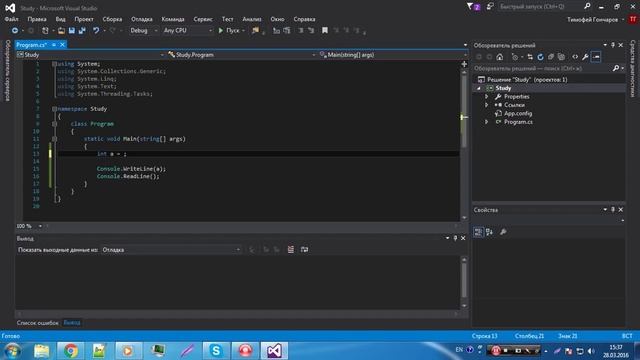640x360 pixels.
Task: Expand the Ссылки references node
Action: (487, 105)
